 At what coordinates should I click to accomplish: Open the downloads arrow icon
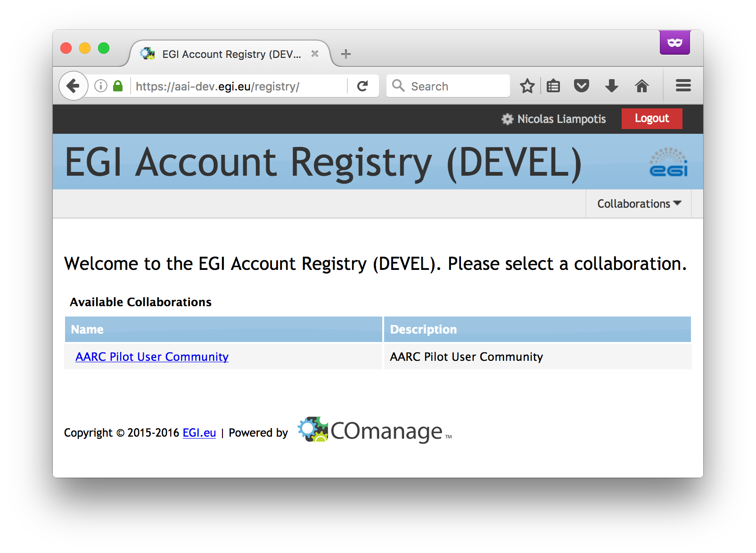coord(612,86)
